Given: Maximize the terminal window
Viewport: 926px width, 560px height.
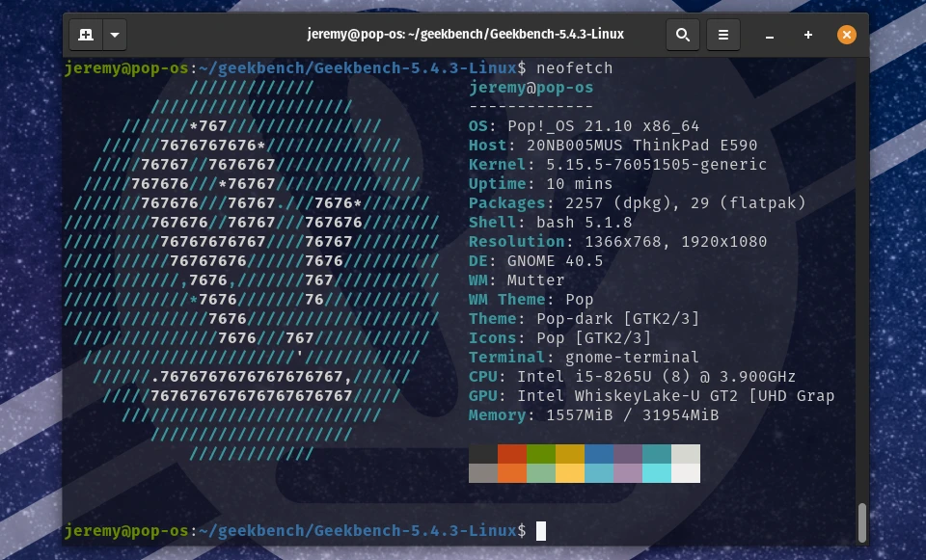Looking at the screenshot, I should coord(808,35).
